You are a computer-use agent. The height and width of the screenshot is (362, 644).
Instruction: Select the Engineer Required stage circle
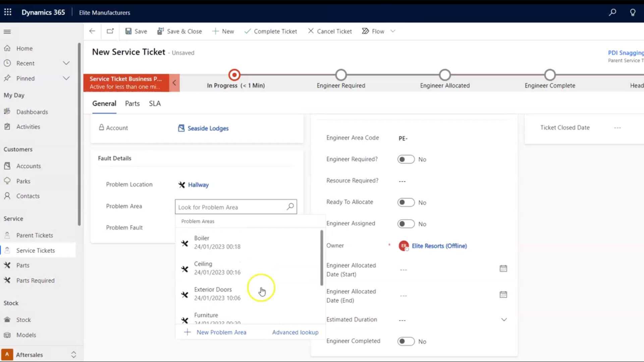[x=341, y=75]
